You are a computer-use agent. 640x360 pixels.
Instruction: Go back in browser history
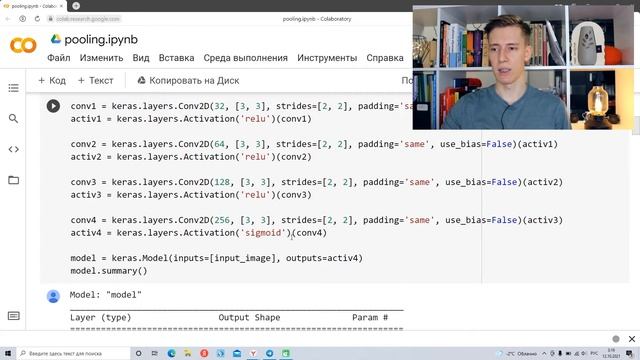pyautogui.click(x=7, y=19)
